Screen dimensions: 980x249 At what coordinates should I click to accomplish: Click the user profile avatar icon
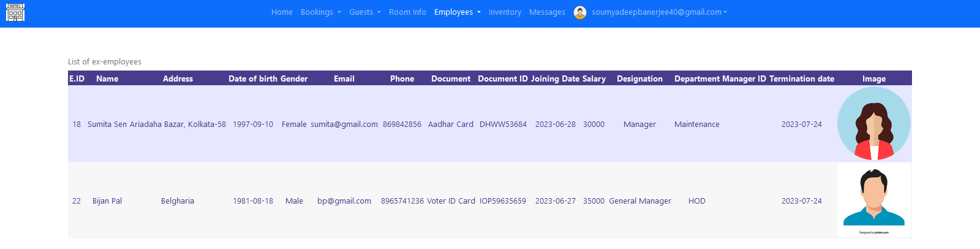(579, 12)
